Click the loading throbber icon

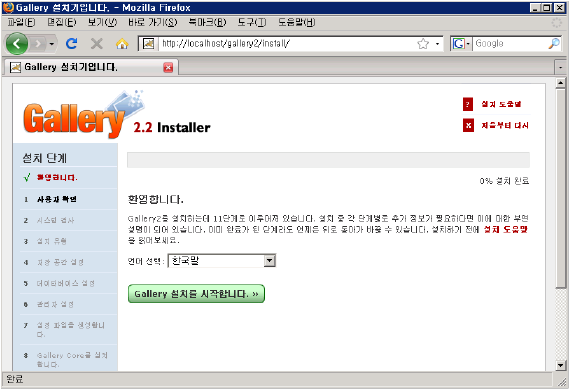557,22
